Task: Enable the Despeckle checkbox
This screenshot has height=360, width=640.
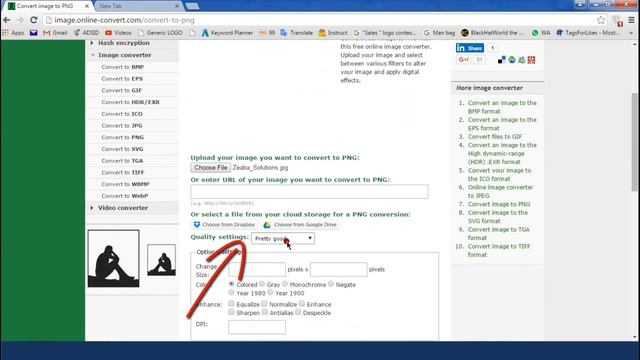Action: (298, 312)
